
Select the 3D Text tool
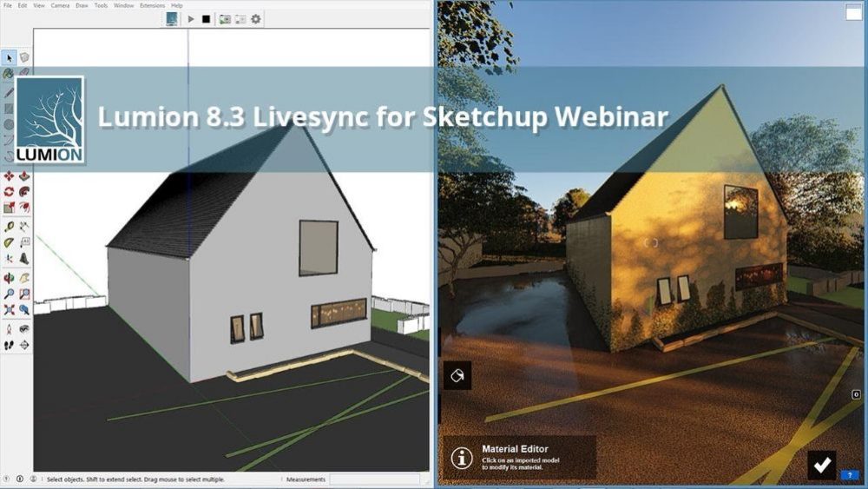click(x=24, y=259)
